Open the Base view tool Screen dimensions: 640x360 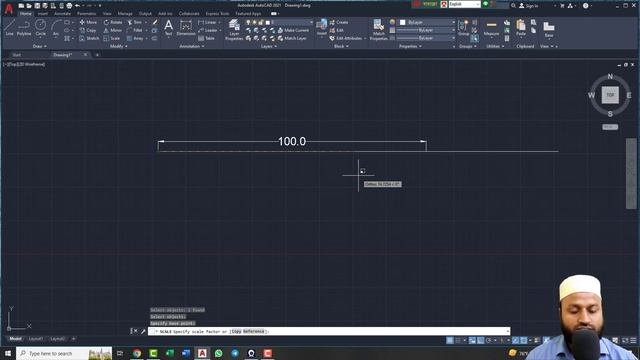[x=549, y=29]
